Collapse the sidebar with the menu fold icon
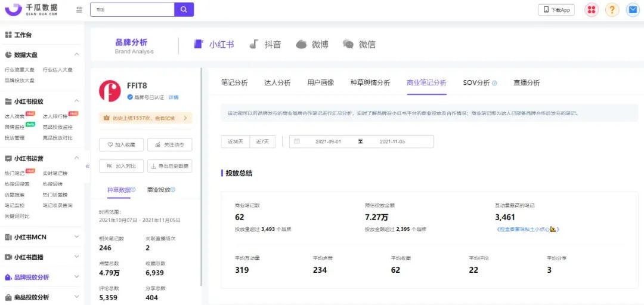This screenshot has width=644, height=305. [x=79, y=10]
